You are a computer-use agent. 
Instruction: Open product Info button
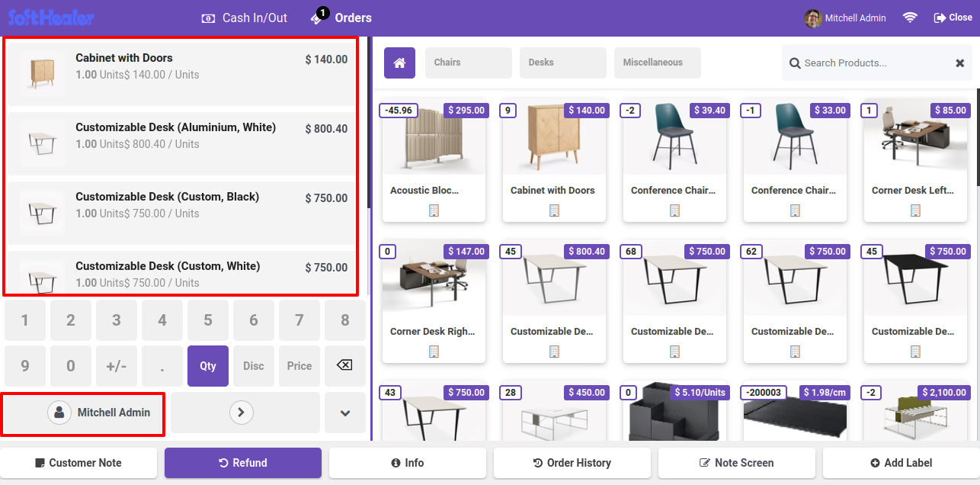[408, 463]
